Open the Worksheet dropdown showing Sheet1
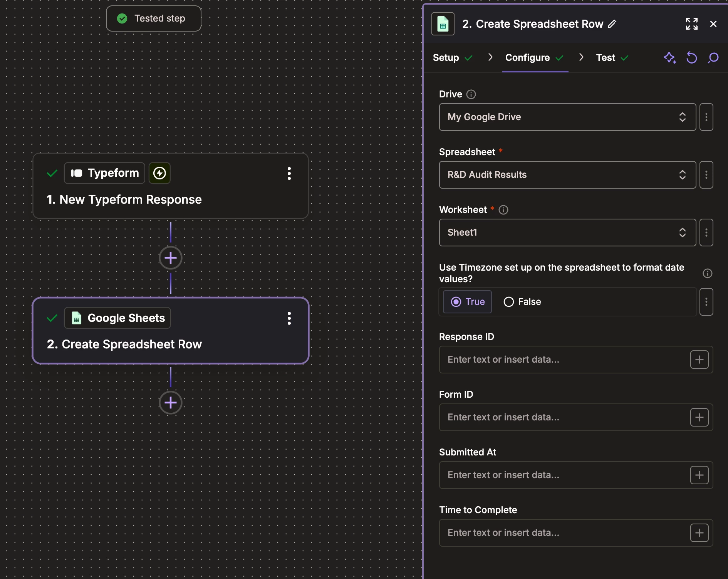The height and width of the screenshot is (579, 728). point(567,233)
